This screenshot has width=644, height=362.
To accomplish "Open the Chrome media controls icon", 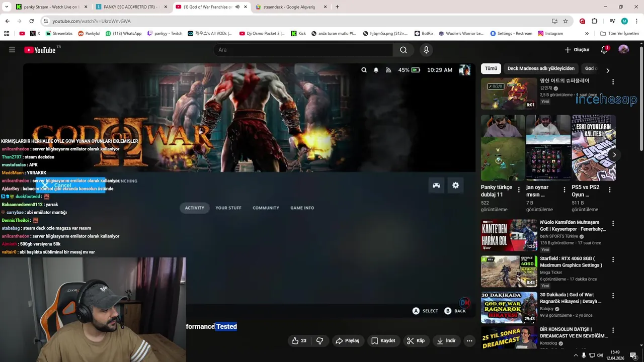I will (x=612, y=21).
